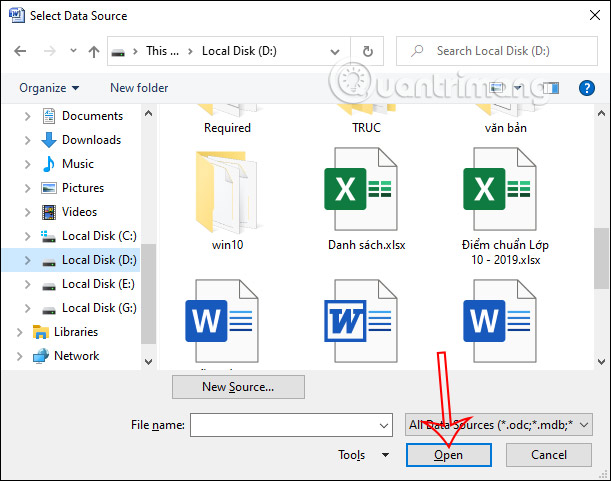The width and height of the screenshot is (611, 481).
Task: Click the forward navigation arrow
Action: [49, 51]
